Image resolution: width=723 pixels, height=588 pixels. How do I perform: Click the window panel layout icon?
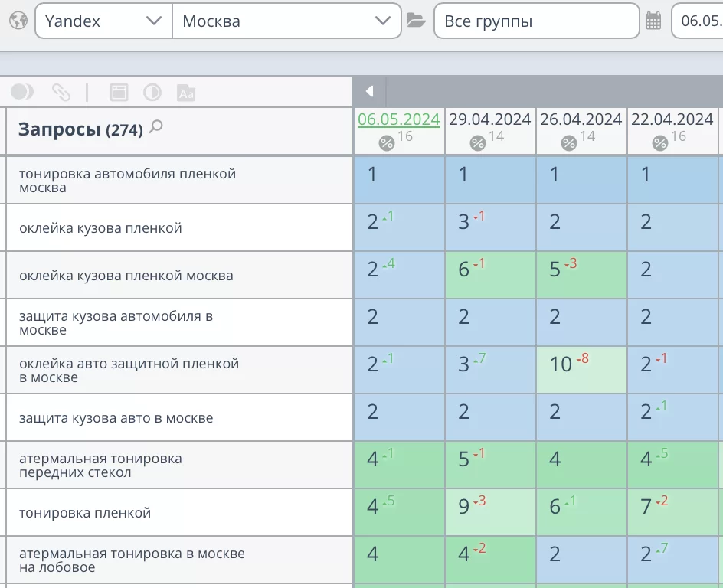(119, 93)
